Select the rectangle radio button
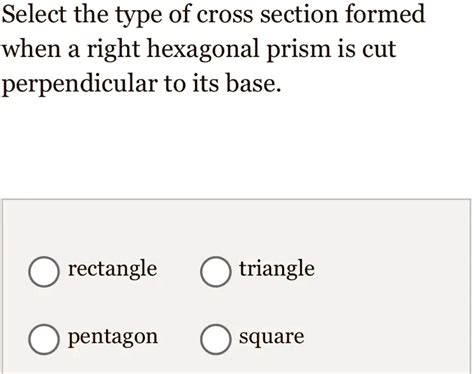Screen dimensions: 474x374 coord(44,272)
